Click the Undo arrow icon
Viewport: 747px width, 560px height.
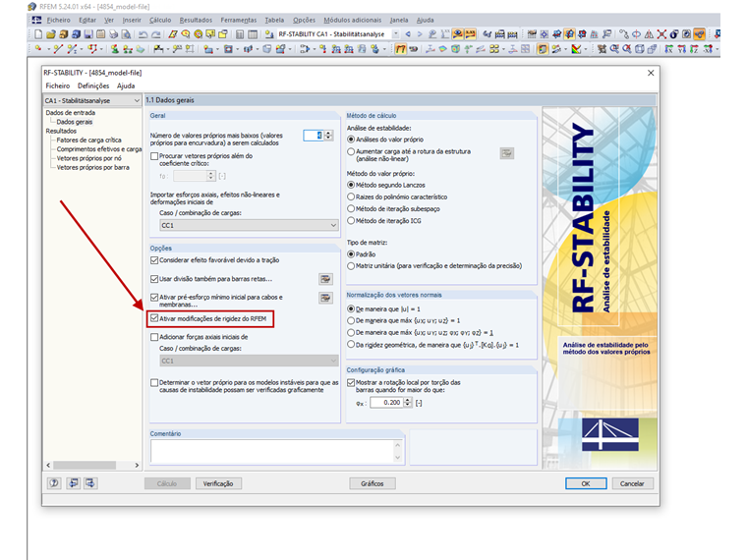(143, 34)
